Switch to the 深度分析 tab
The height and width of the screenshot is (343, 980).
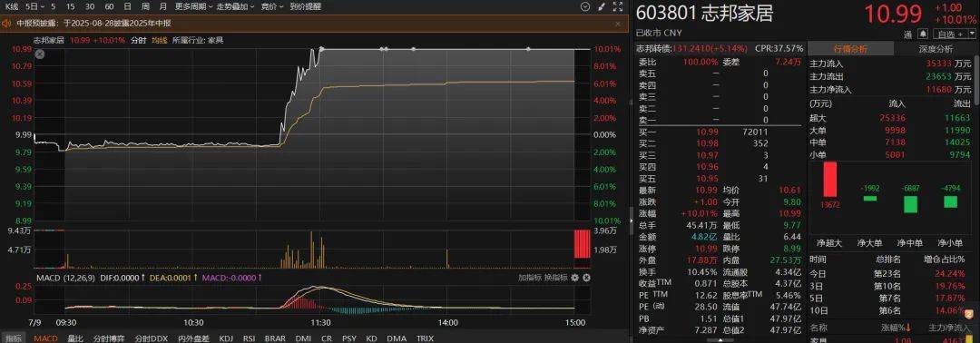click(936, 49)
